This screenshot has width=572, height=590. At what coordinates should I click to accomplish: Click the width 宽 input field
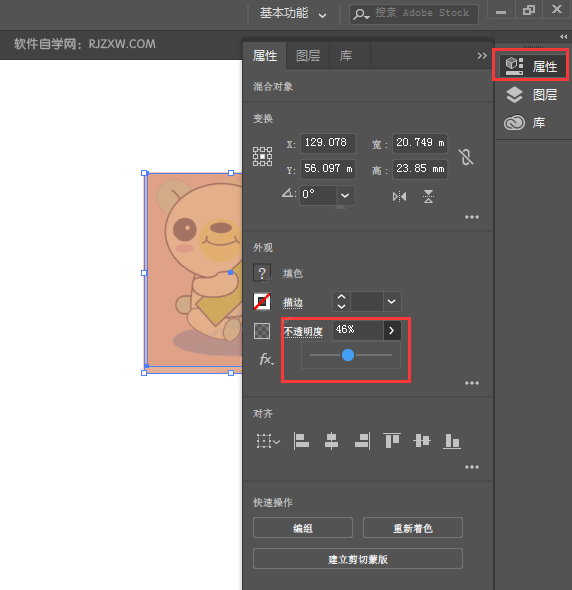coord(420,143)
